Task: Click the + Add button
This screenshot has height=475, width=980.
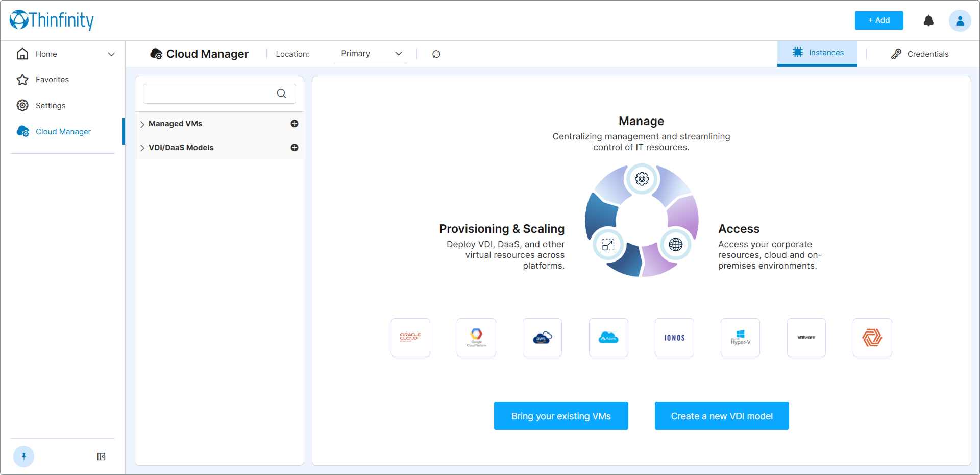Action: pyautogui.click(x=879, y=20)
